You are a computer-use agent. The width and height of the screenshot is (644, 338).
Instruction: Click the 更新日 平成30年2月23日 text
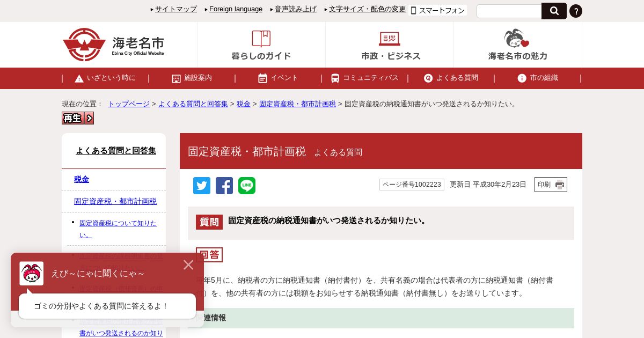click(488, 185)
